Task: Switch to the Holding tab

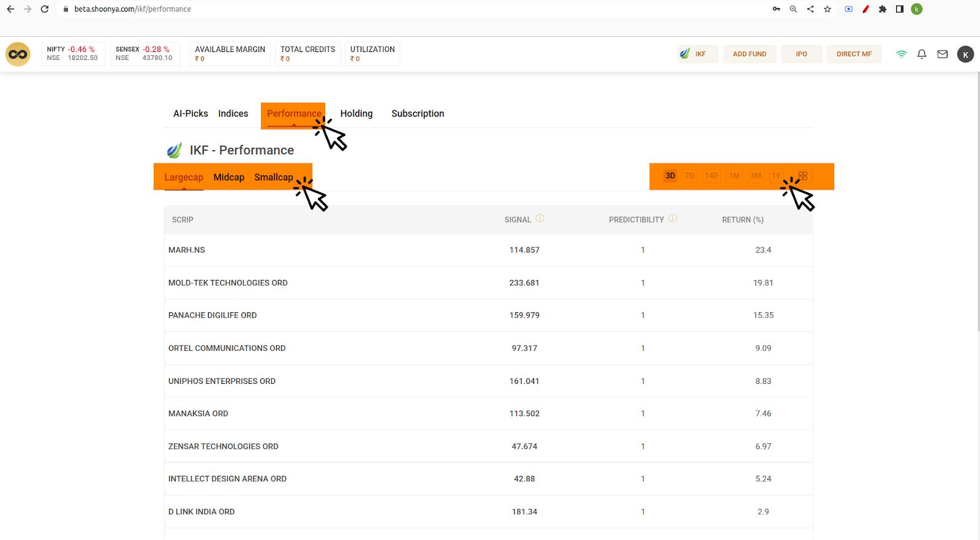Action: (x=356, y=114)
